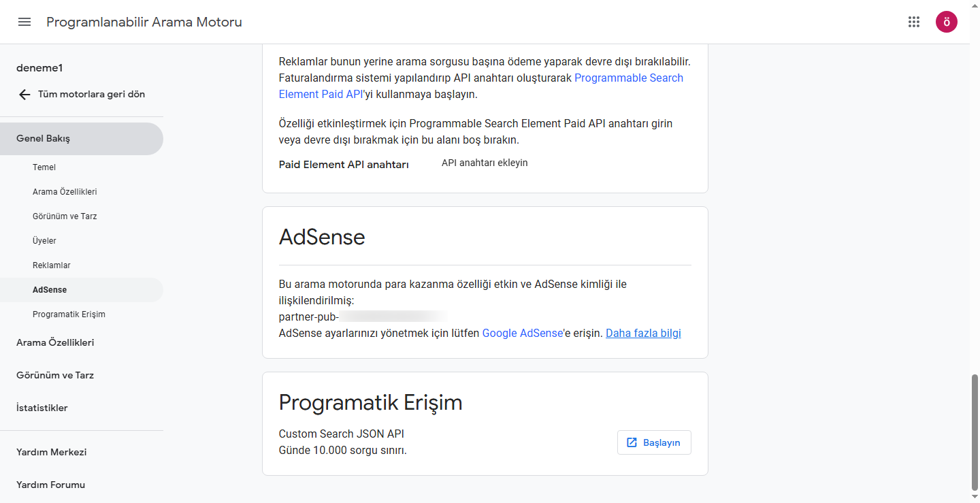Image resolution: width=980 pixels, height=503 pixels.
Task: Select Genel Bakış in the sidebar
Action: coord(82,139)
